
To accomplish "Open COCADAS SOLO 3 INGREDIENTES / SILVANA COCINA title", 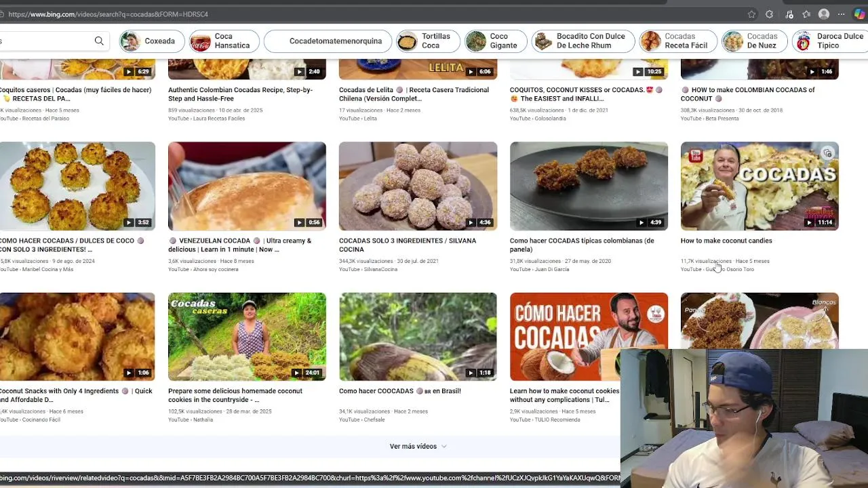I will coord(408,245).
